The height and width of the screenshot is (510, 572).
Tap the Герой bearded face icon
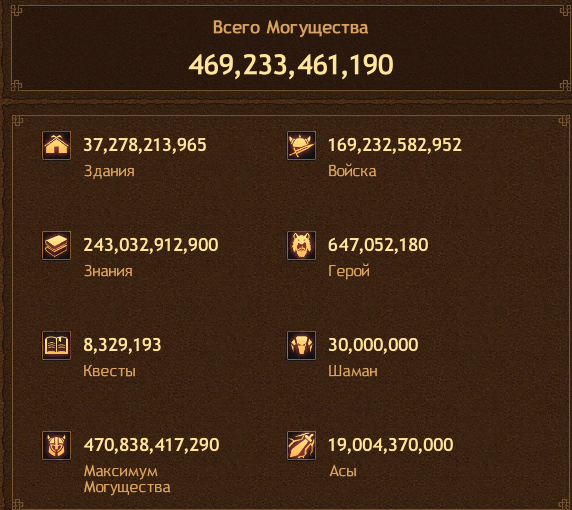tap(301, 246)
